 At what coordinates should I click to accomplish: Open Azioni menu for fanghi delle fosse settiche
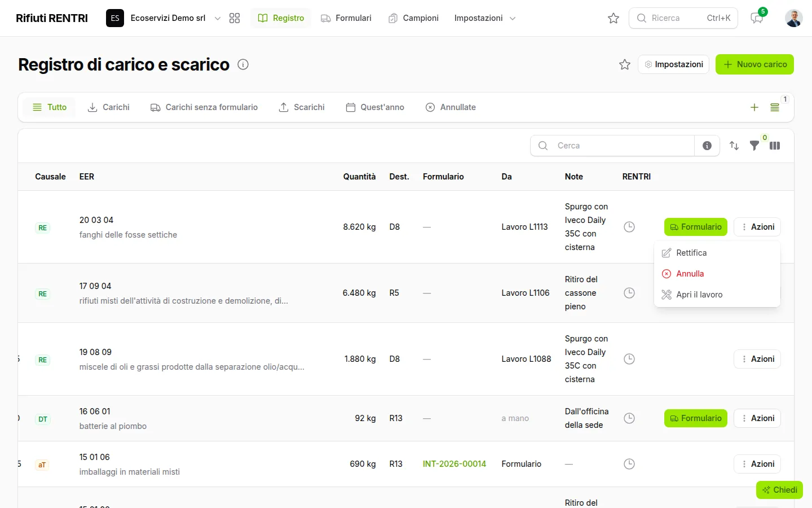tap(757, 227)
